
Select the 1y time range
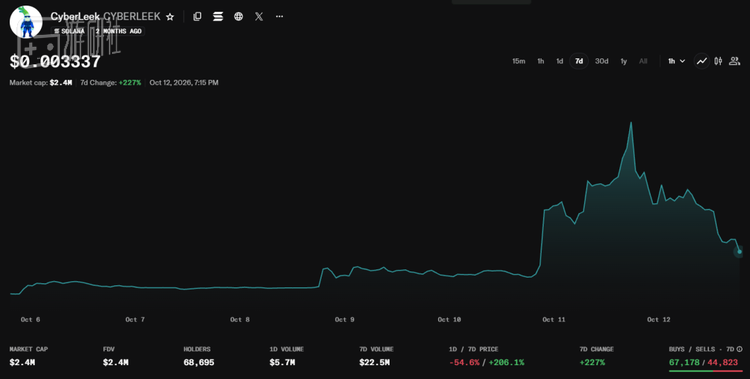(x=623, y=61)
